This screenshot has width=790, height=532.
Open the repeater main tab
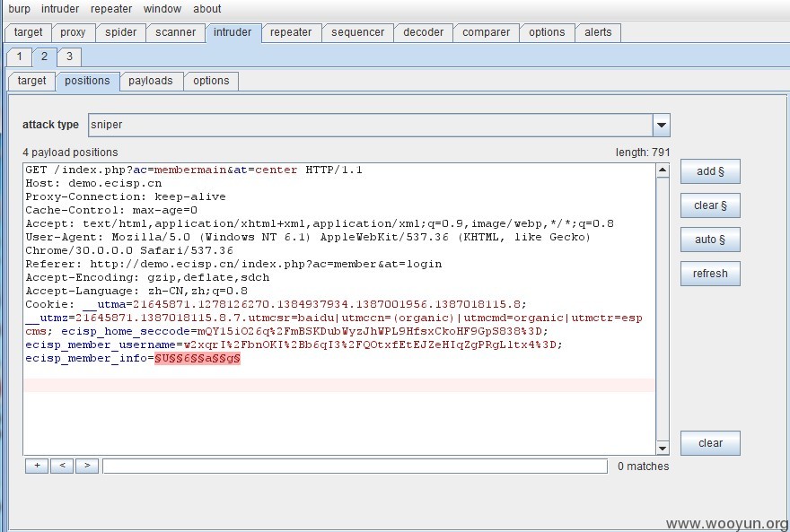(291, 32)
